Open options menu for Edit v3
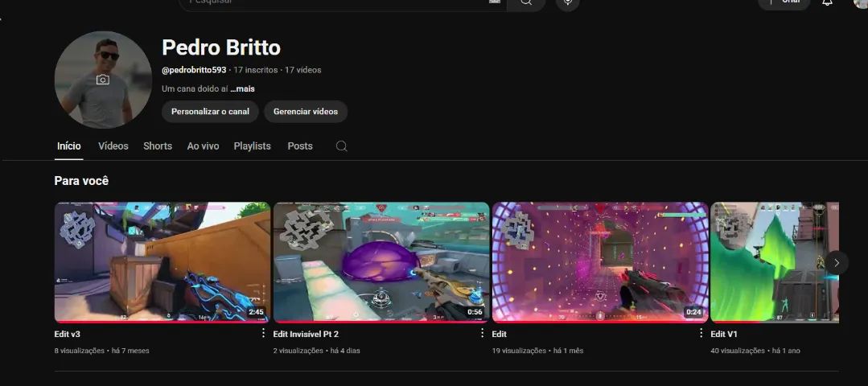This screenshot has width=868, height=386. [x=263, y=333]
